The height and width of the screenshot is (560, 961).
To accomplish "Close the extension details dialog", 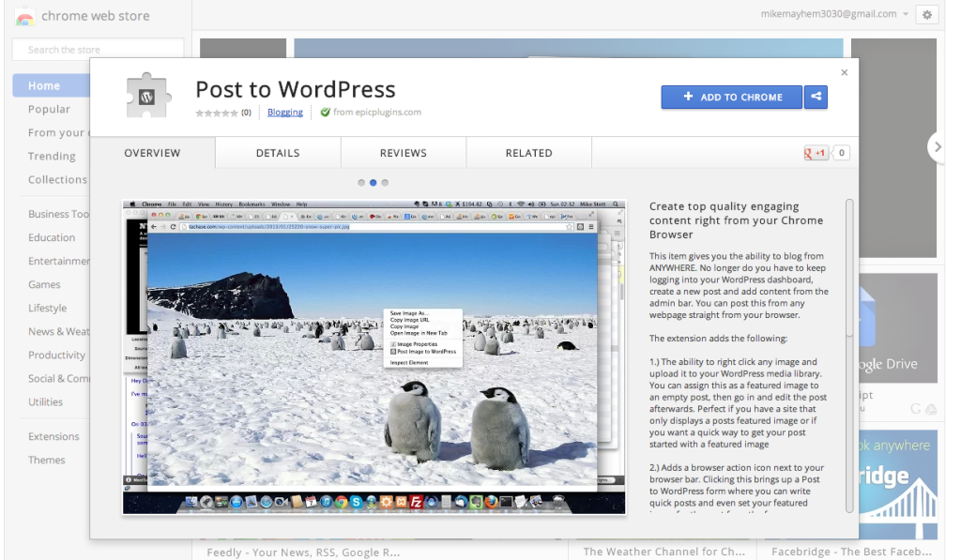I will tap(845, 72).
